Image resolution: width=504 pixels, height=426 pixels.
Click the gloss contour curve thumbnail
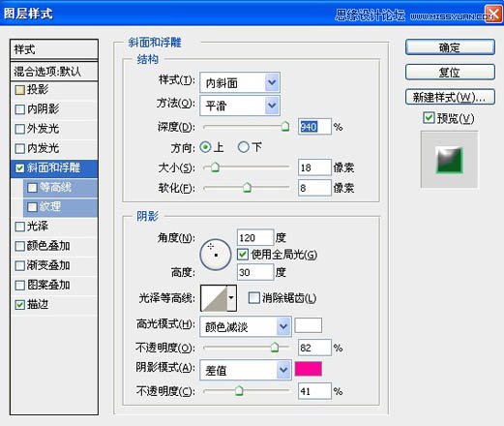coord(214,298)
